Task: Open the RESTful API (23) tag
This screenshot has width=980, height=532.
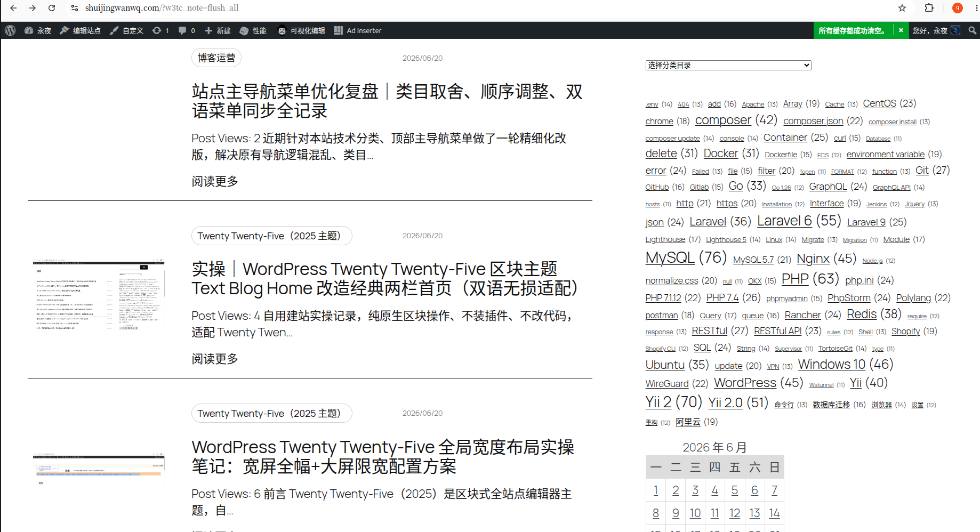Action: [778, 331]
